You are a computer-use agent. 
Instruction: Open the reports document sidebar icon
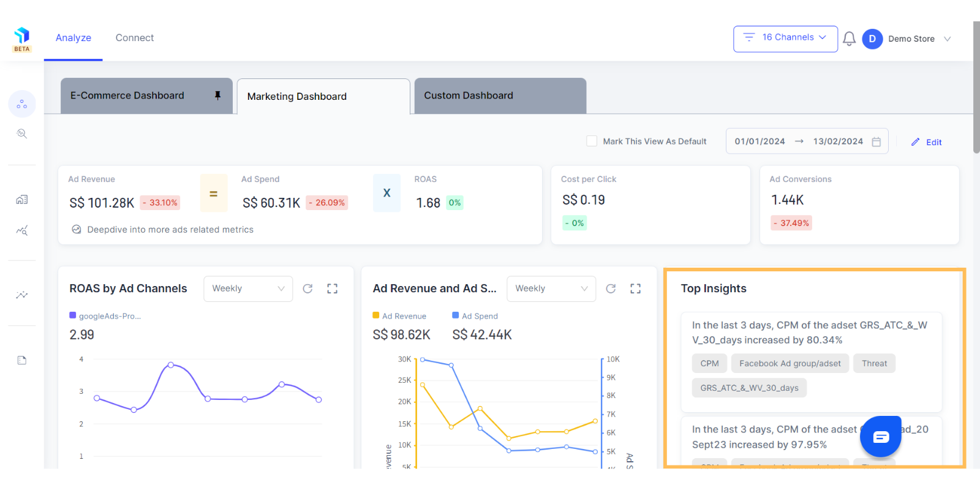point(22,360)
